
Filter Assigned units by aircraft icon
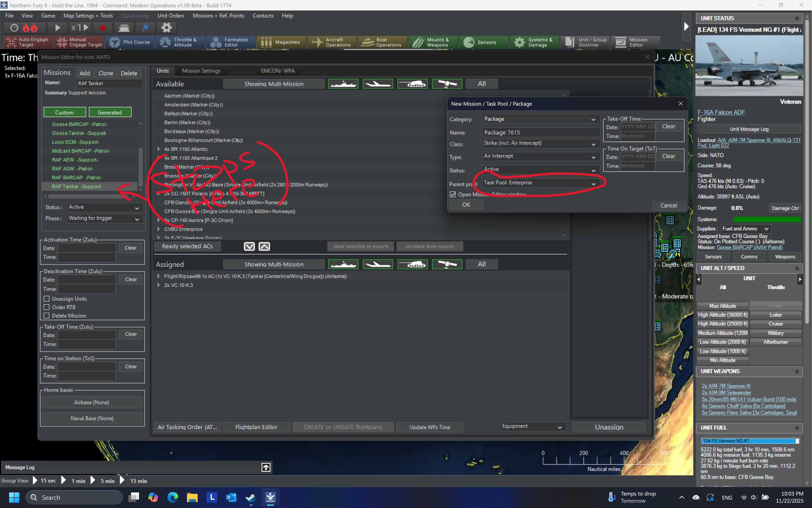(x=378, y=264)
